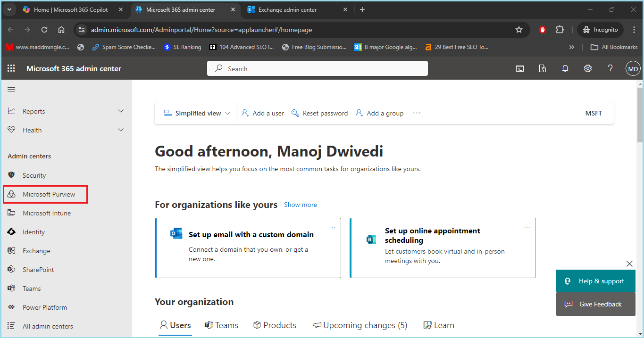Close the help and feedback widget
The width and height of the screenshot is (644, 338).
(629, 264)
